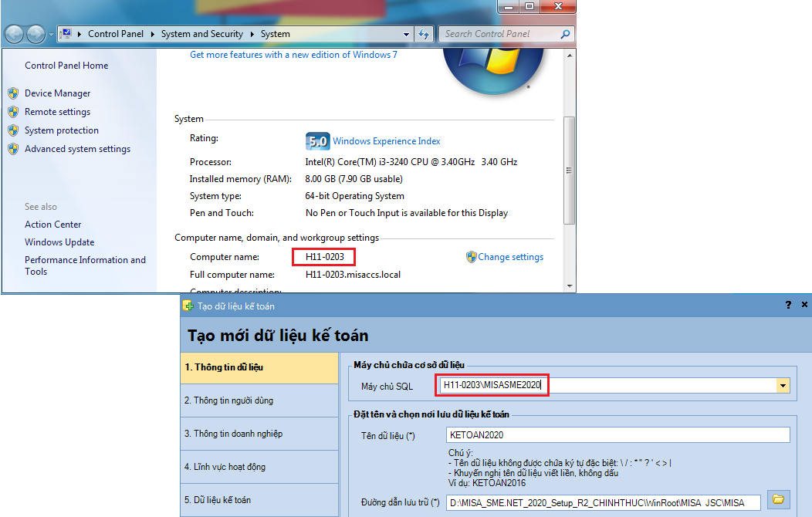Click the help question mark in MISA dialog
The image size is (812, 517).
(788, 305)
